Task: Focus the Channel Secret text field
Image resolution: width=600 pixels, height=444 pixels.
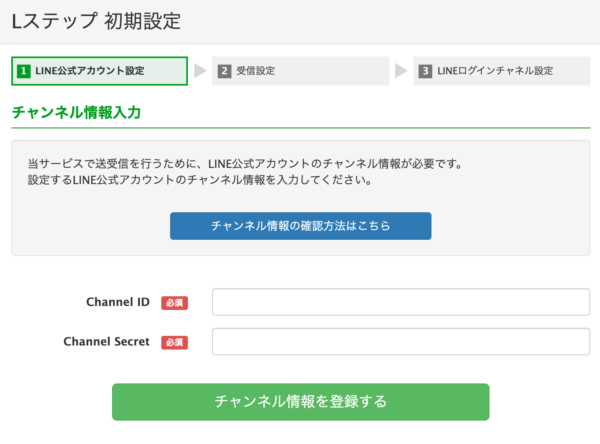Action: point(400,342)
